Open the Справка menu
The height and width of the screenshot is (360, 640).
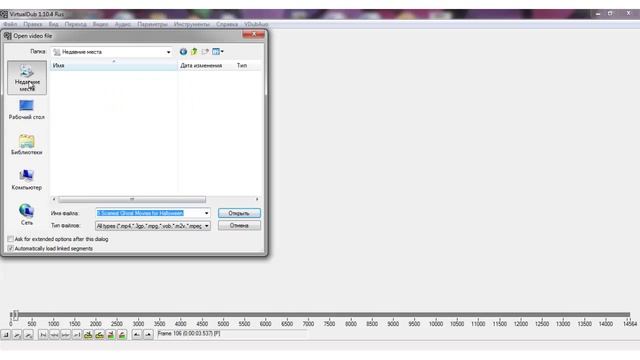tap(227, 24)
